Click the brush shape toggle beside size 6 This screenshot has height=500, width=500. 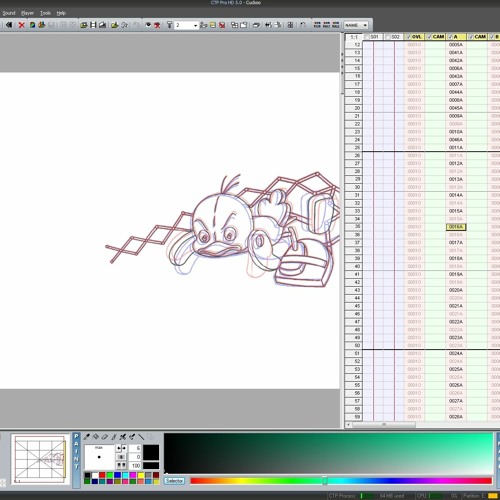121,448
